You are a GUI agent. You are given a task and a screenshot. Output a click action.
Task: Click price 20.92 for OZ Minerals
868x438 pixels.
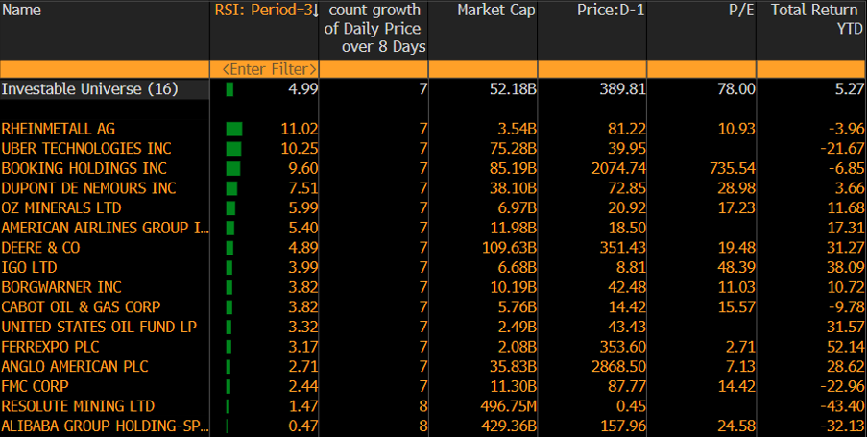pos(627,208)
